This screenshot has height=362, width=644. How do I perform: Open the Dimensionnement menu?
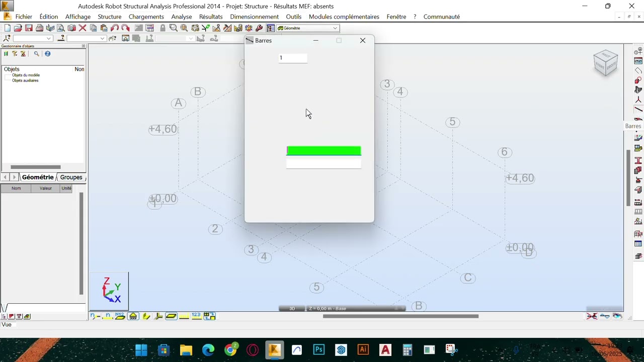[x=254, y=17]
